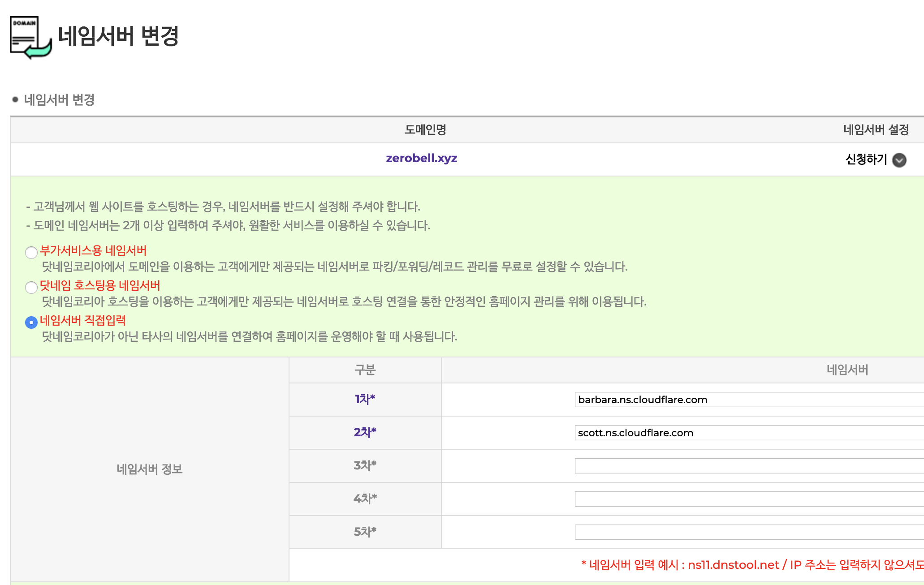Select the 닷네임 호스팅용 네임서버 radio button
Screen dimensions: 924x585
(x=31, y=287)
